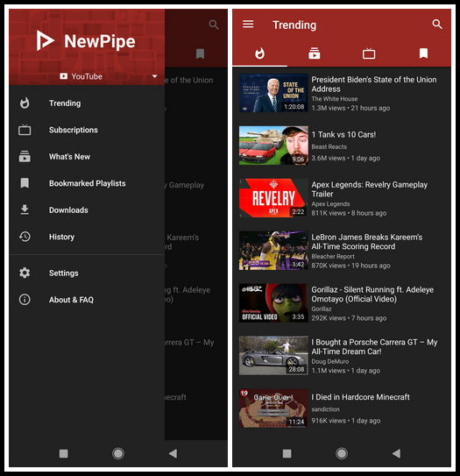The image size is (460, 476).
Task: Open the Hardcore Minecraft video thumbnail
Action: 273,408
